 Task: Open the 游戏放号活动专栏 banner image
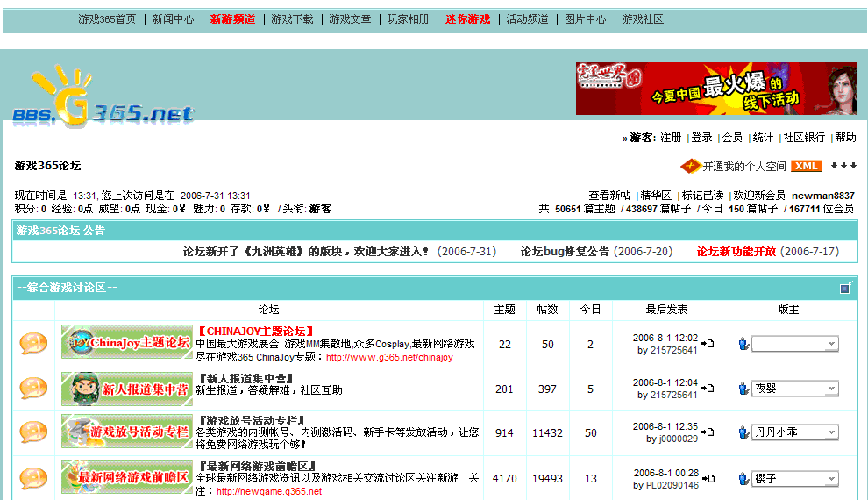pyautogui.click(x=127, y=431)
